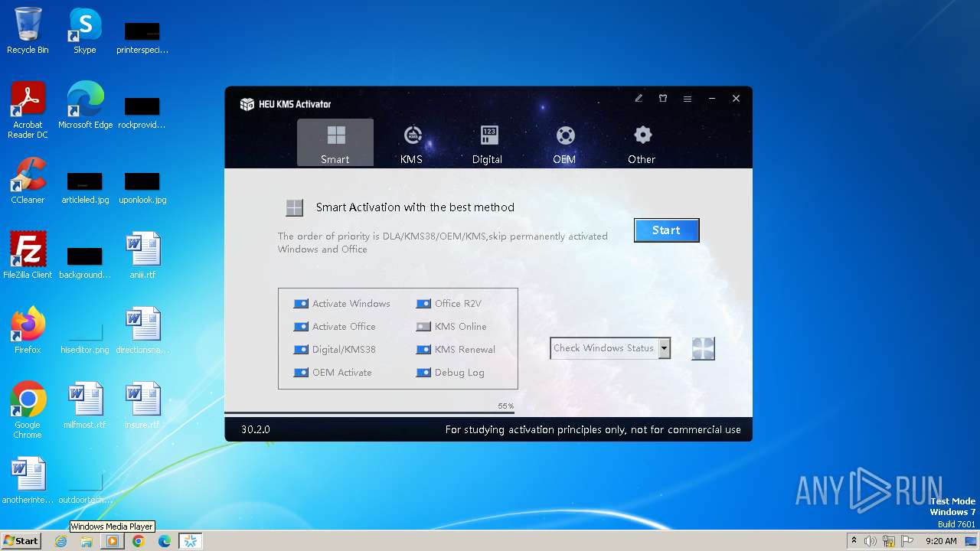
Task: Click the taskbar clock showing 9:20 AM
Action: [941, 541]
